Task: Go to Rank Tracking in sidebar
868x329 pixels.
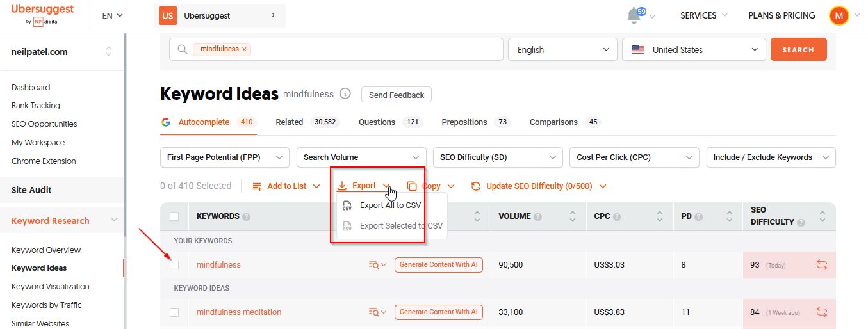Action: click(36, 106)
